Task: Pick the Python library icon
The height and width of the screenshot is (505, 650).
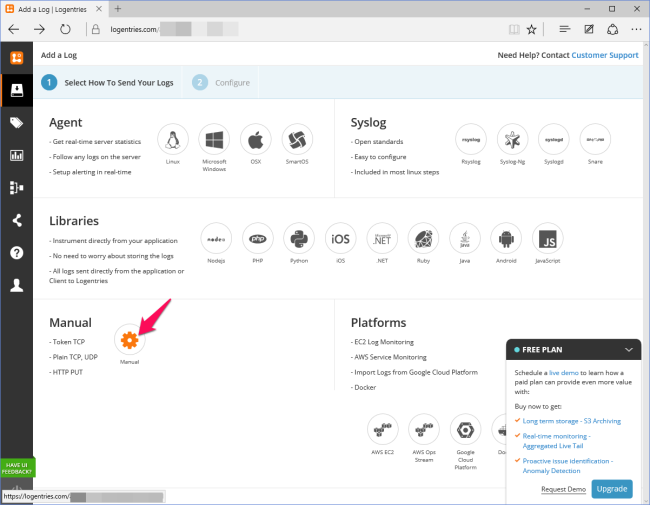Action: (299, 239)
